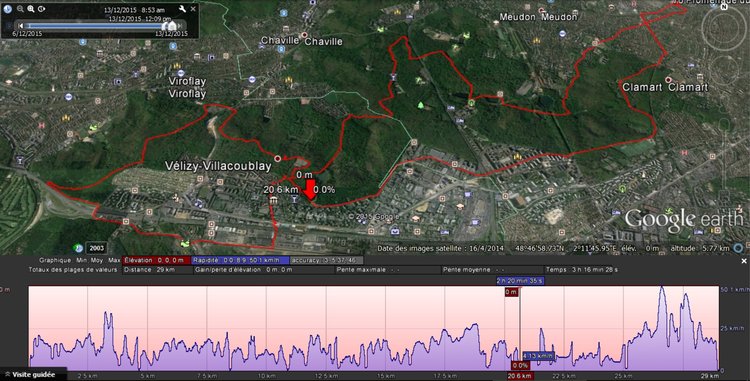This screenshot has height=381, width=750.
Task: Open time slider options wrench
Action: [x=182, y=9]
